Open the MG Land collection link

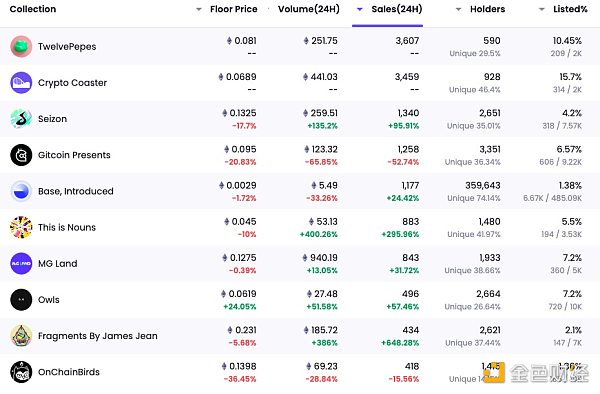pyautogui.click(x=58, y=264)
